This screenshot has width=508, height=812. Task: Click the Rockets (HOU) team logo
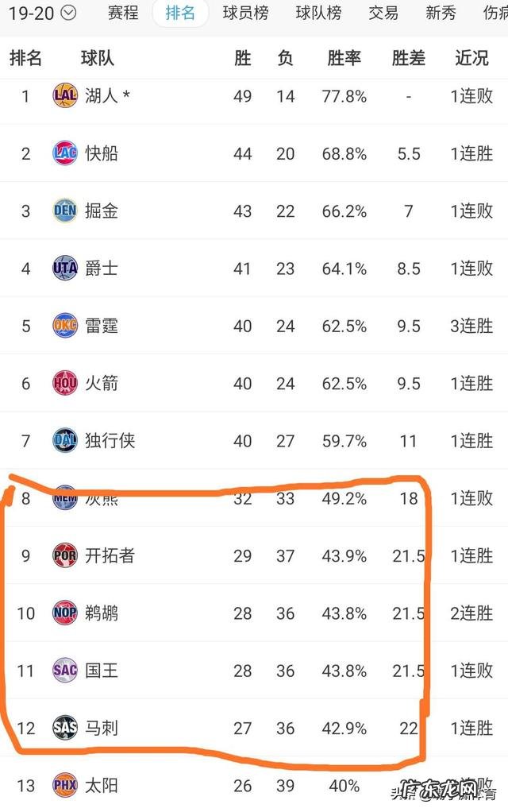tap(64, 384)
